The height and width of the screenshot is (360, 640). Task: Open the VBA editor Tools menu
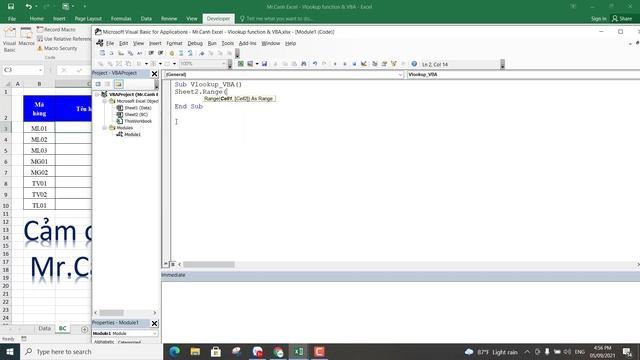point(227,43)
